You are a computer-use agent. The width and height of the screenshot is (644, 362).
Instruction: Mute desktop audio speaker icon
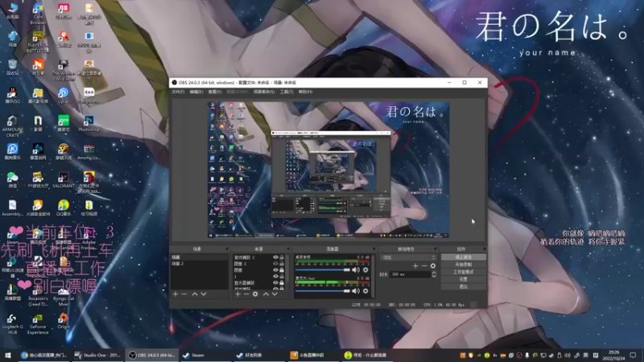pos(356,269)
